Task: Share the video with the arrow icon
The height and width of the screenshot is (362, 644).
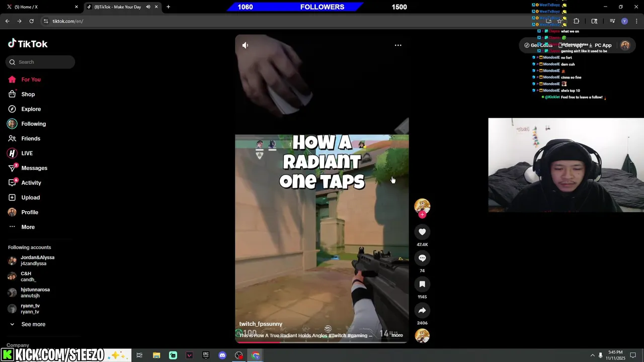Action: (x=422, y=310)
